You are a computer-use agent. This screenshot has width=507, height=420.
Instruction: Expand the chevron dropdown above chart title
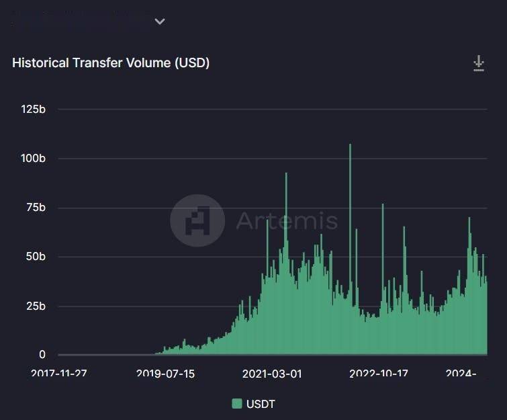pos(160,22)
